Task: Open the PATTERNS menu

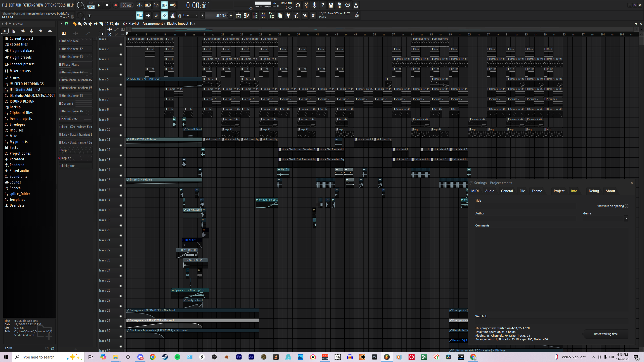Action: (29, 5)
